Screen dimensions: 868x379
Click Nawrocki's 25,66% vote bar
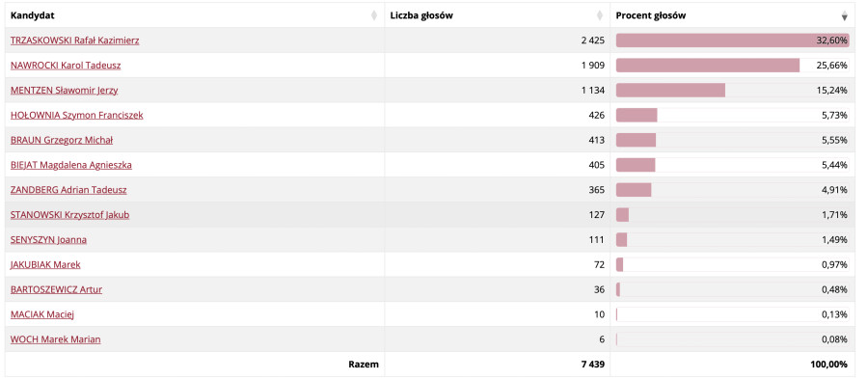tap(708, 66)
